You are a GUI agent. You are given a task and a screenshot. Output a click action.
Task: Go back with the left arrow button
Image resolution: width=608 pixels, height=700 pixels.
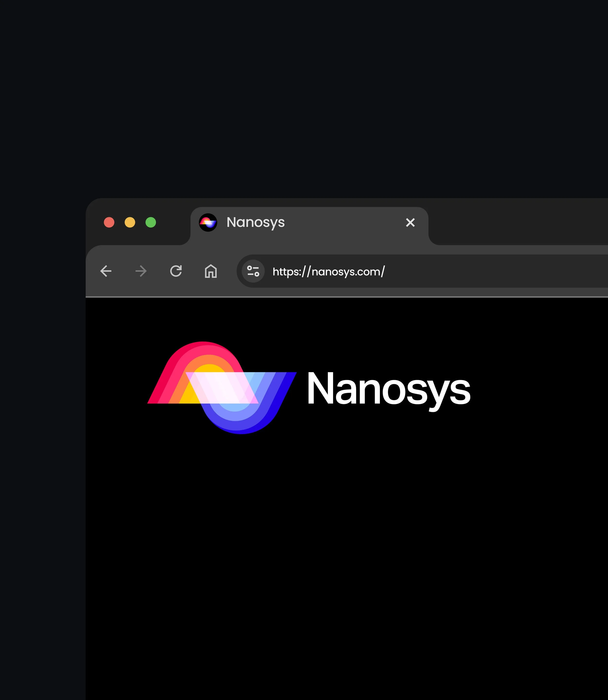pyautogui.click(x=106, y=271)
